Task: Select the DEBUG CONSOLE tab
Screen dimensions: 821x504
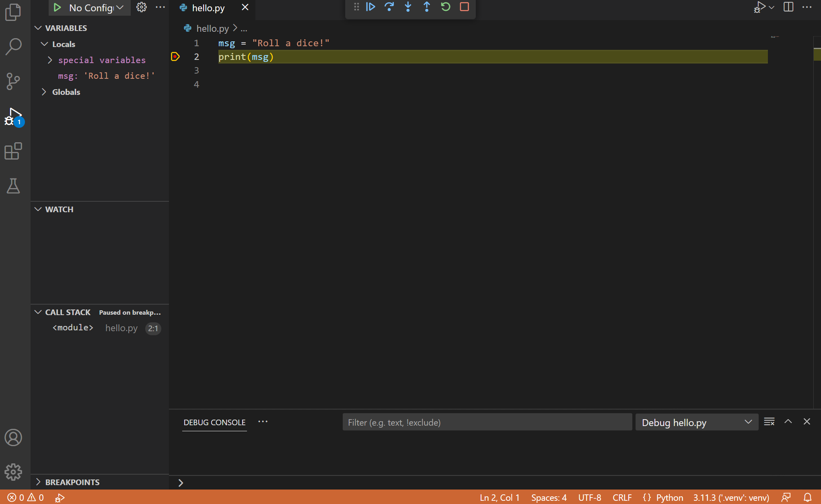Action: pyautogui.click(x=214, y=422)
